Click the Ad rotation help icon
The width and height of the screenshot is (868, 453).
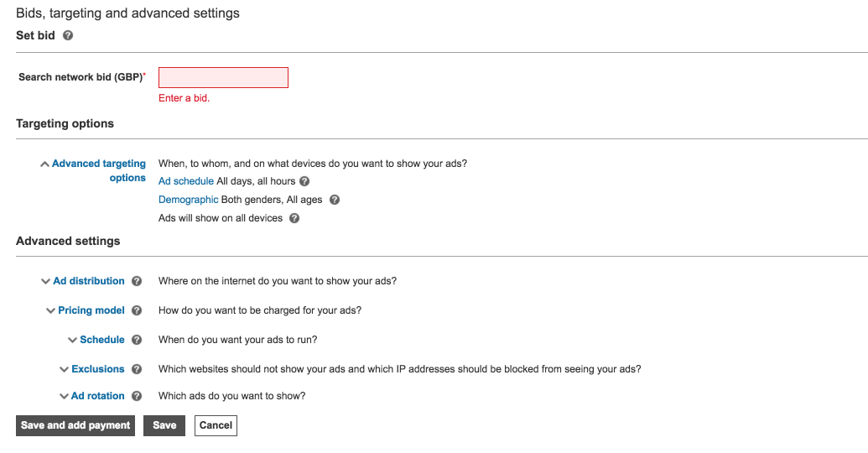coord(137,396)
